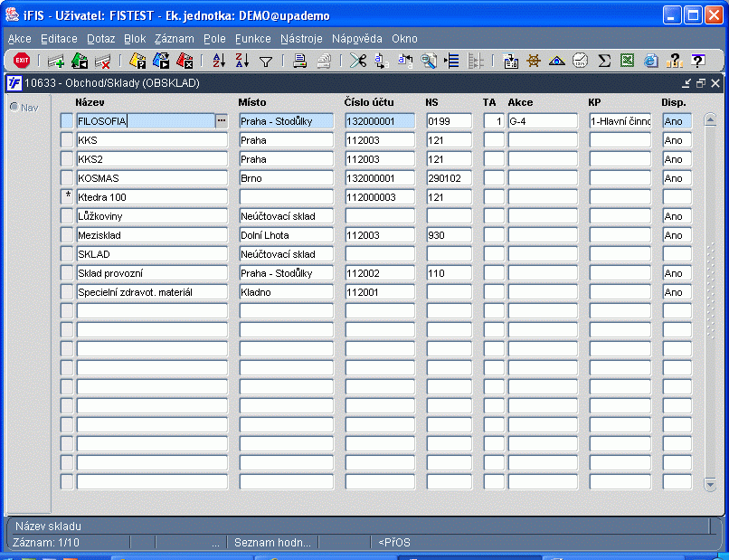Toggle row selector box for Mezisklad
This screenshot has width=729, height=560.
(x=67, y=235)
